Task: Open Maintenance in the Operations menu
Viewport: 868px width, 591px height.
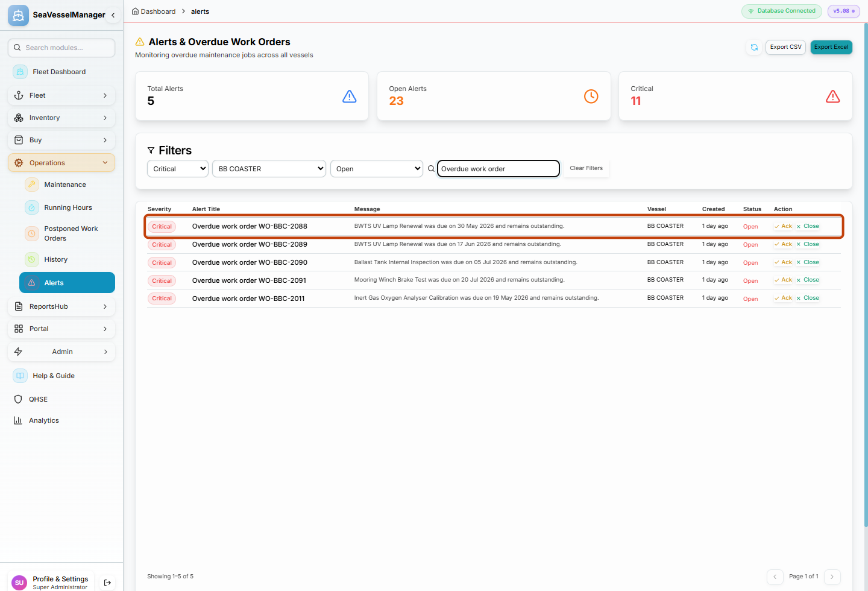Action: pyautogui.click(x=67, y=185)
